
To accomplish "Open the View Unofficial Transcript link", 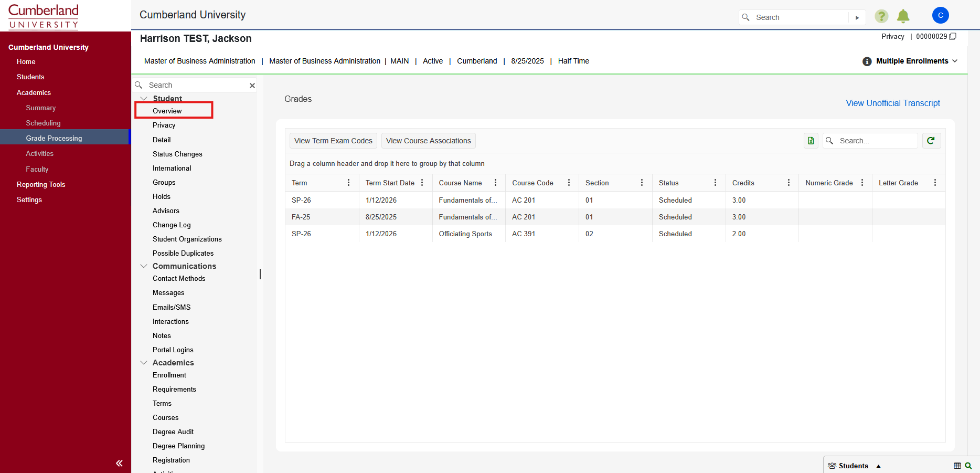I will pos(893,103).
